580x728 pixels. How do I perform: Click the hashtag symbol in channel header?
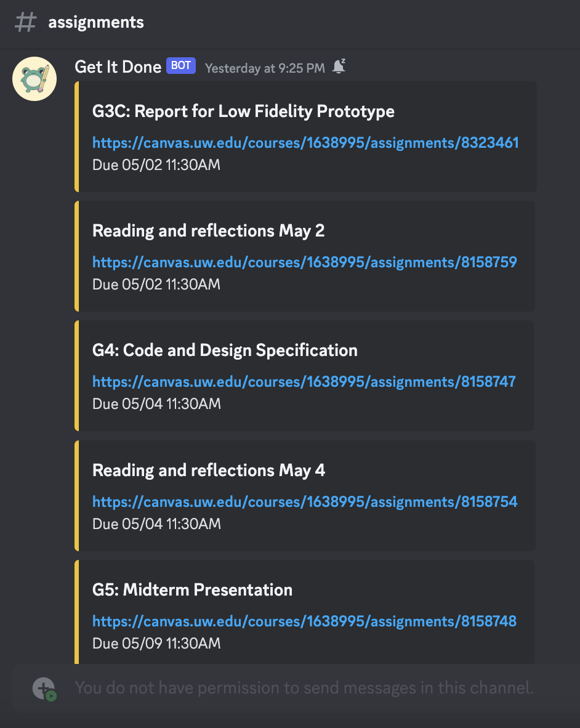(x=25, y=22)
